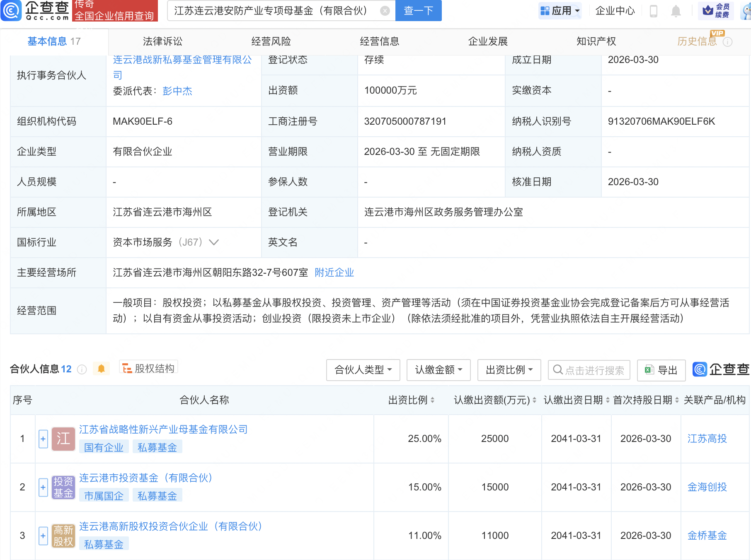The height and width of the screenshot is (560, 751).
Task: Expand row 1 partner with plus toggle
Action: click(x=43, y=439)
